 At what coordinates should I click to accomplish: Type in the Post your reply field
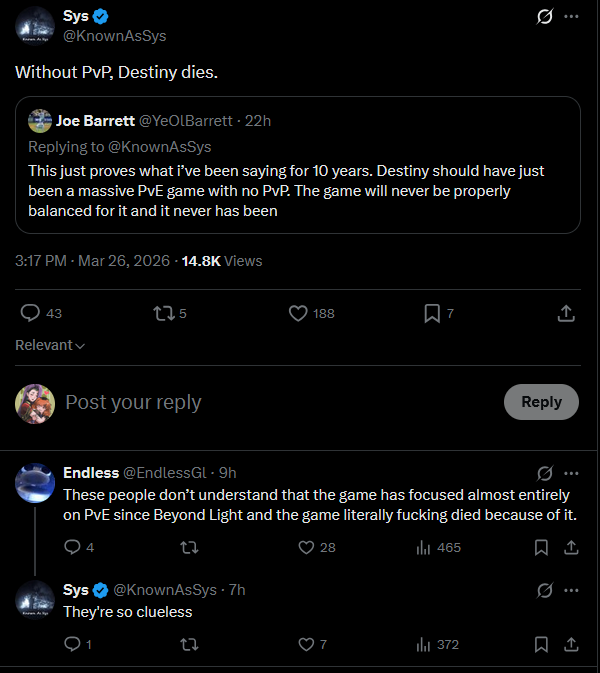270,402
